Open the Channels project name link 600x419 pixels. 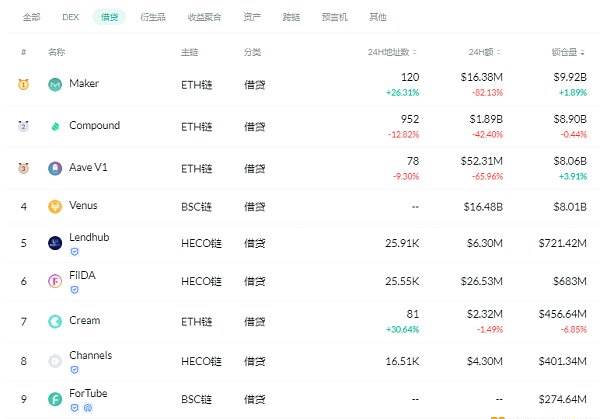coord(91,355)
